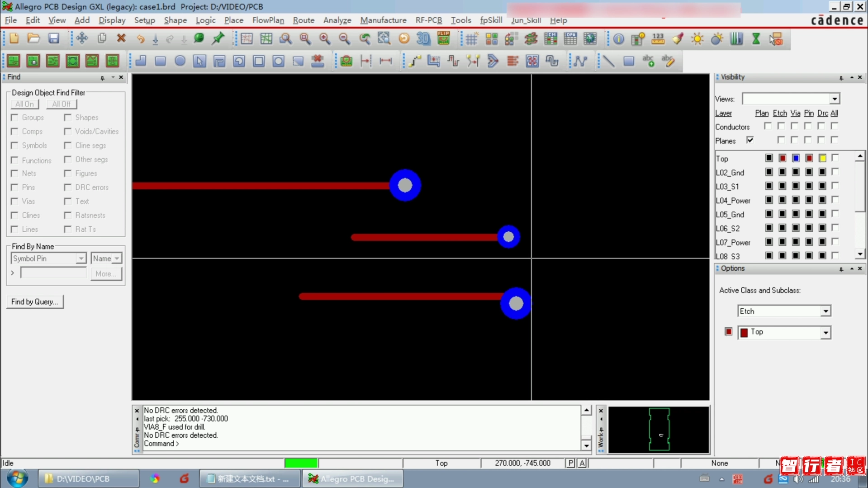Click the Top layer red Etch swatch
Image resolution: width=868 pixels, height=488 pixels.
click(782, 158)
